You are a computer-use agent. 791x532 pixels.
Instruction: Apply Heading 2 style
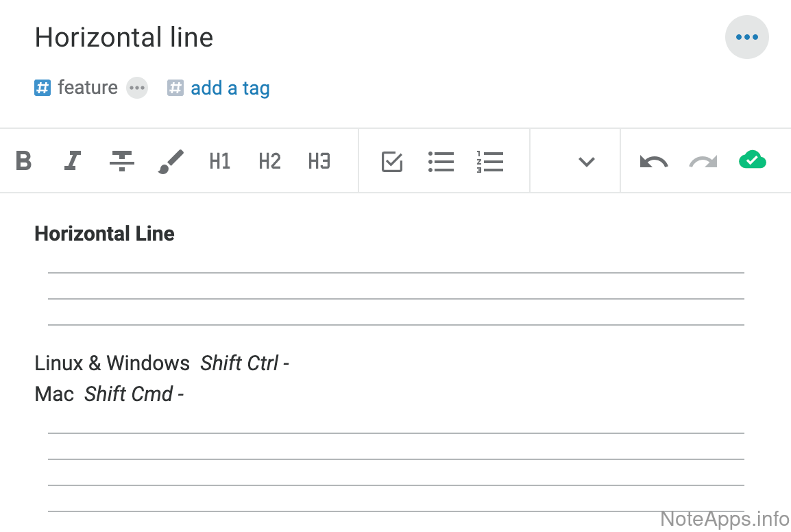(x=269, y=161)
